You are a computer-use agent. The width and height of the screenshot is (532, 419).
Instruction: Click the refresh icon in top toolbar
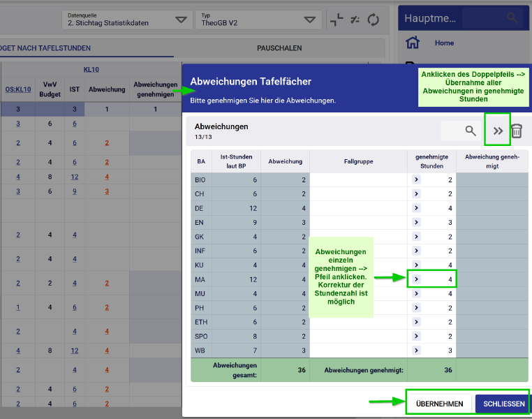pyautogui.click(x=374, y=20)
